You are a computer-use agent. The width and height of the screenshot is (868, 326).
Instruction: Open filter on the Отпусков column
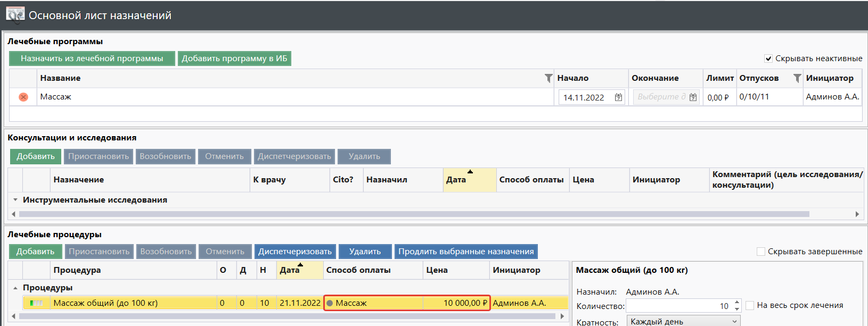click(797, 78)
